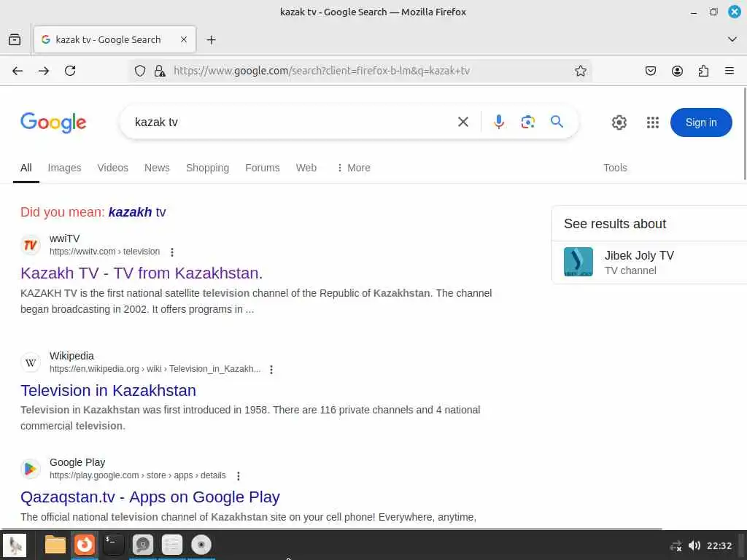The width and height of the screenshot is (747, 560).
Task: Open the disc icon in the taskbar
Action: click(x=201, y=545)
